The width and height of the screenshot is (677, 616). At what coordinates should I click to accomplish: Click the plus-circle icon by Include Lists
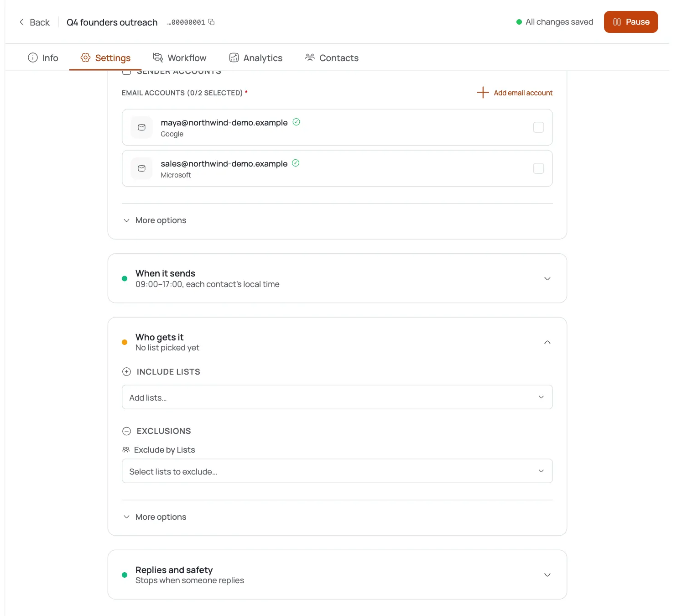(127, 372)
